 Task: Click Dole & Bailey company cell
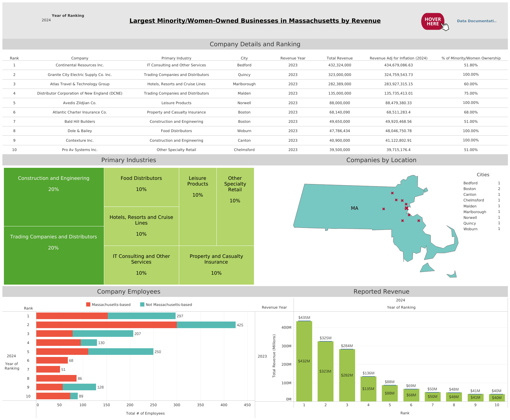pyautogui.click(x=80, y=131)
